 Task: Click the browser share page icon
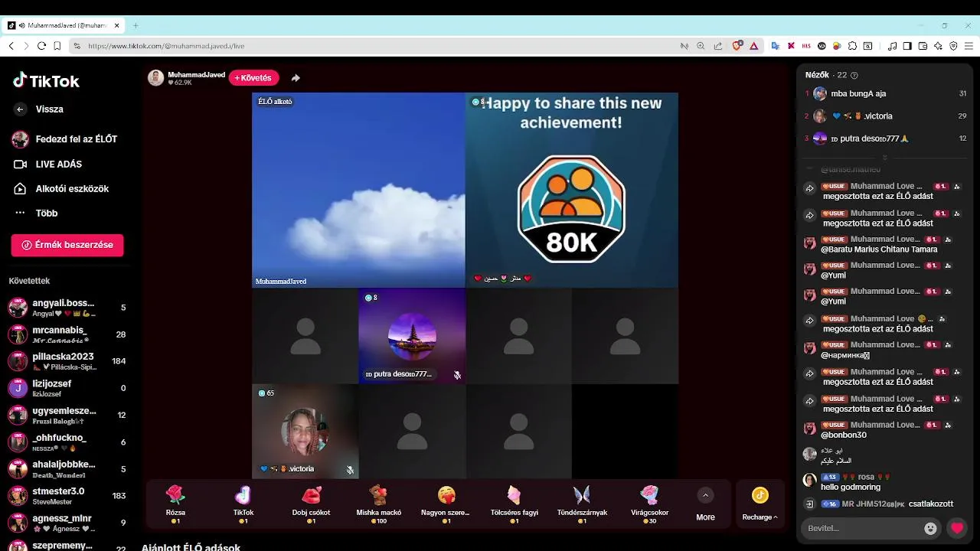pyautogui.click(x=717, y=46)
